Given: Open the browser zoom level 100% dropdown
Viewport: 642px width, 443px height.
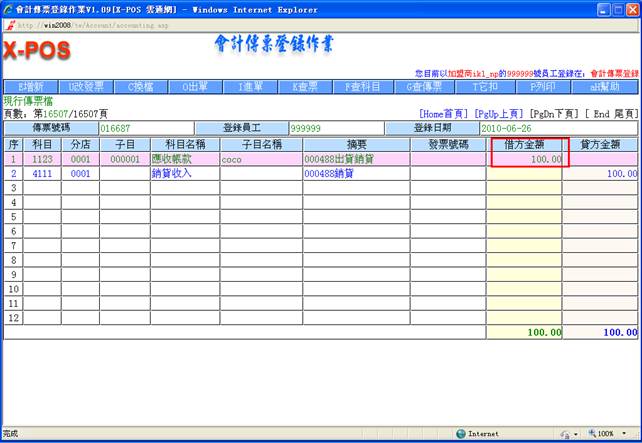Looking at the screenshot, I should pos(611,434).
